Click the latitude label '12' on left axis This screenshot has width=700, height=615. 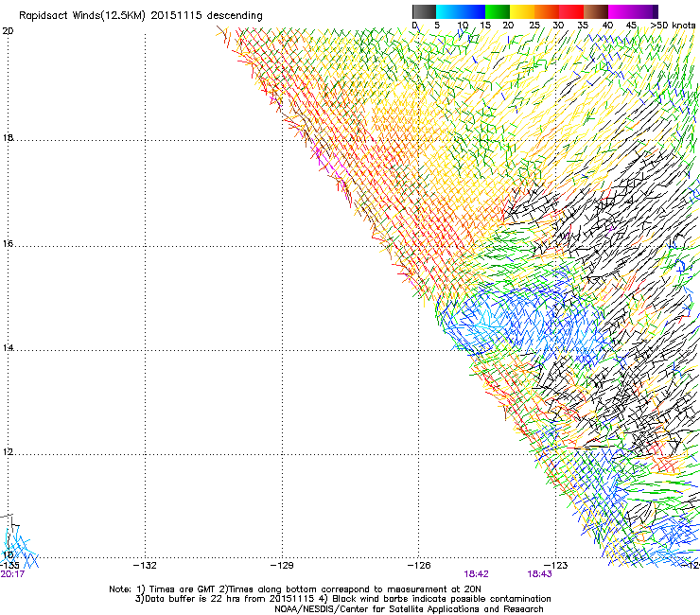click(8, 452)
